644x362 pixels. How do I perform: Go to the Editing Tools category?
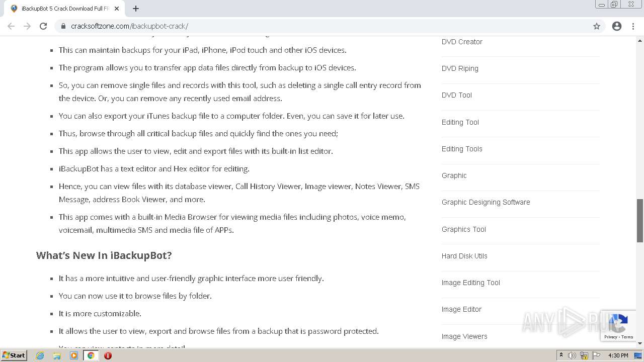click(462, 149)
